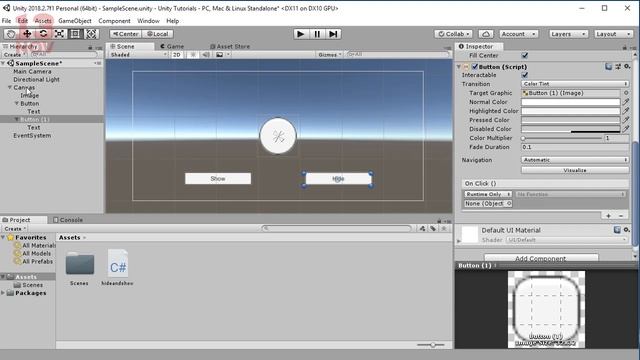Remove On Click event with minus
The image size is (640, 360).
[621, 216]
